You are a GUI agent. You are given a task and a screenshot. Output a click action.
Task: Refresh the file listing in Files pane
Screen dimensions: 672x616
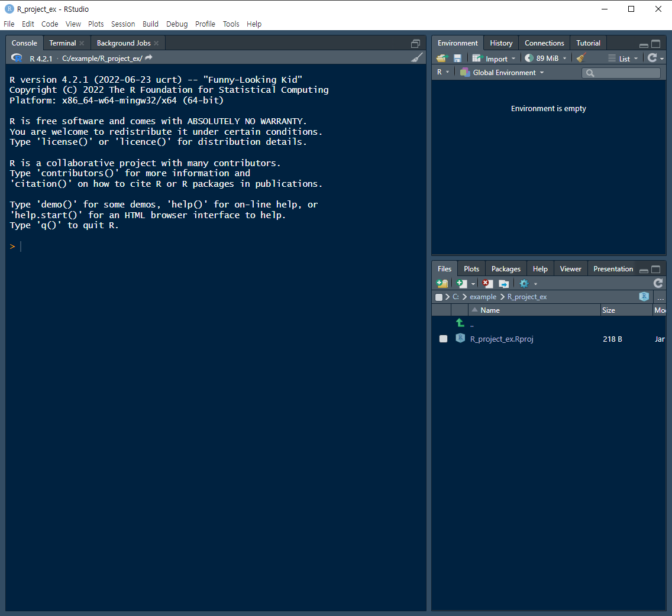(x=658, y=283)
